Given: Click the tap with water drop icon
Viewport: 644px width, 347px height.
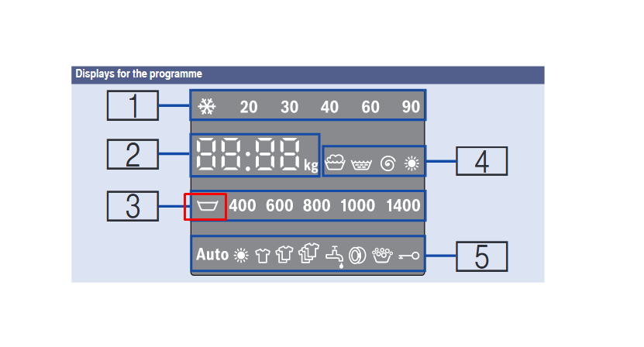Looking at the screenshot, I should (335, 256).
